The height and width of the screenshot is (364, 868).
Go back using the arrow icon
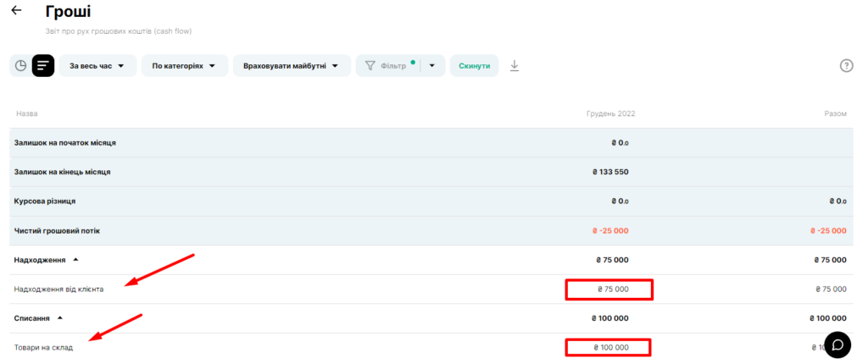pyautogui.click(x=17, y=10)
